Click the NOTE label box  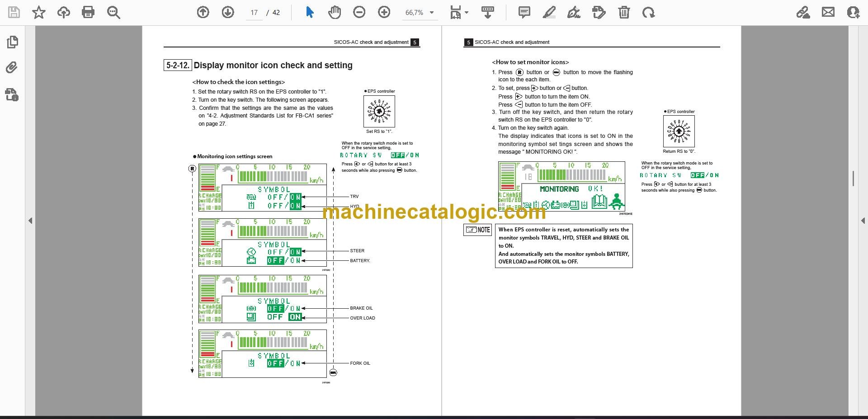click(478, 230)
